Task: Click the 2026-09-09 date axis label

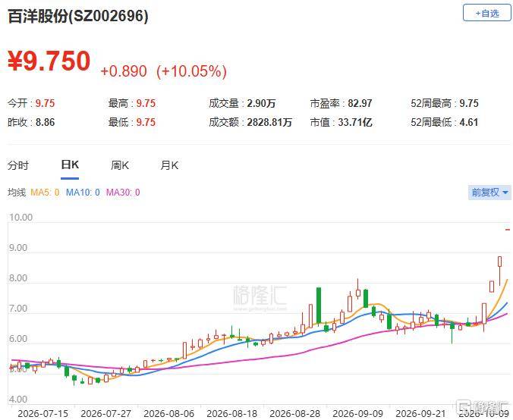Action: [x=358, y=414]
